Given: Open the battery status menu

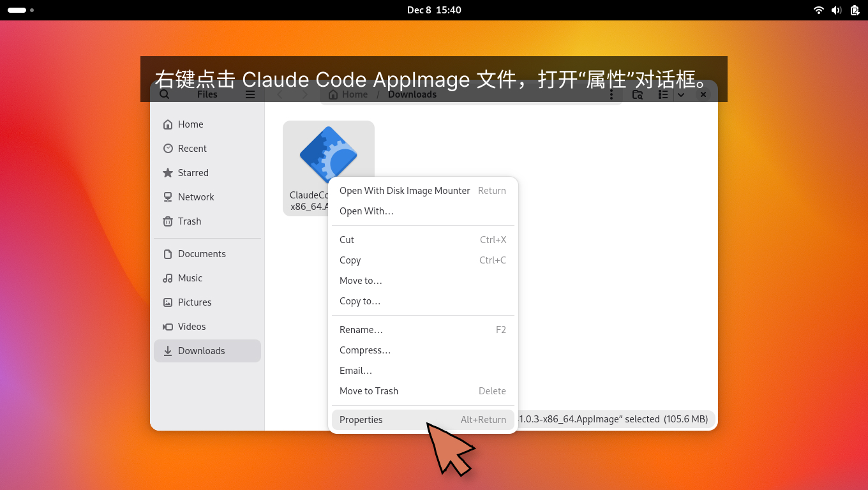Looking at the screenshot, I should 855,10.
